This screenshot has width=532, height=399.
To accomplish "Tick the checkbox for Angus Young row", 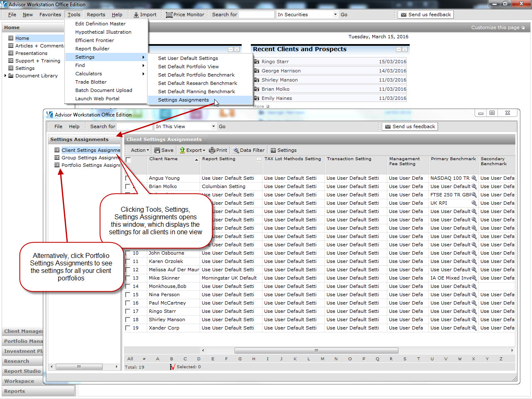I will coord(128,178).
